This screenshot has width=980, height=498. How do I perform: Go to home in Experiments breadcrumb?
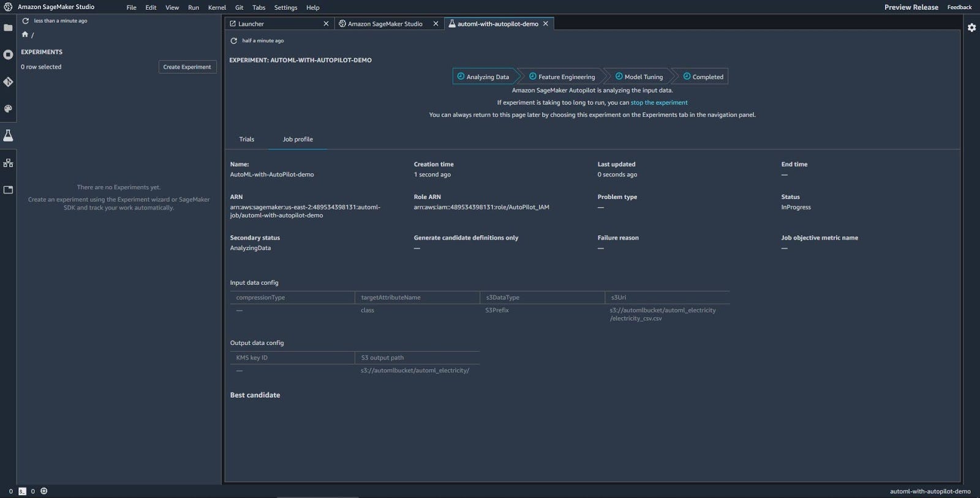click(x=25, y=34)
